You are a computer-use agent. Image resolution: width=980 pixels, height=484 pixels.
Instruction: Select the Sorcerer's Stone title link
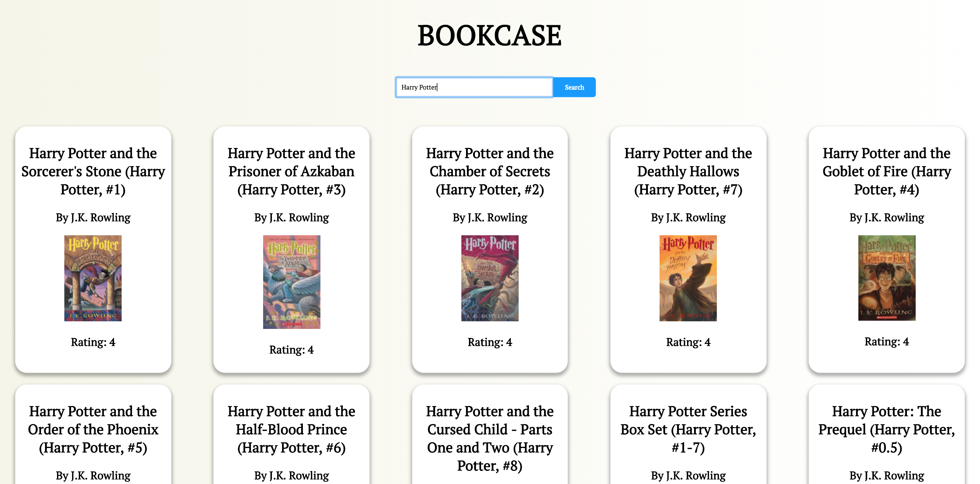click(x=93, y=171)
